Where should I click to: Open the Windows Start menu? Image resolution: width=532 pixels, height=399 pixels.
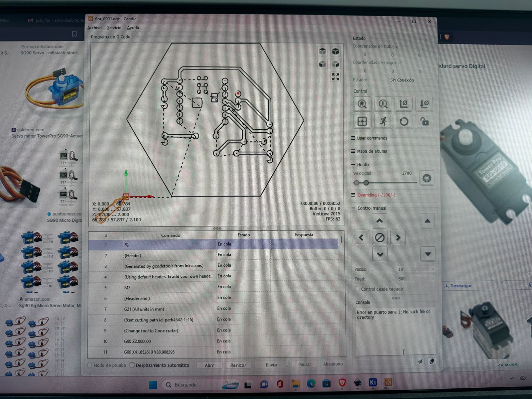click(153, 385)
